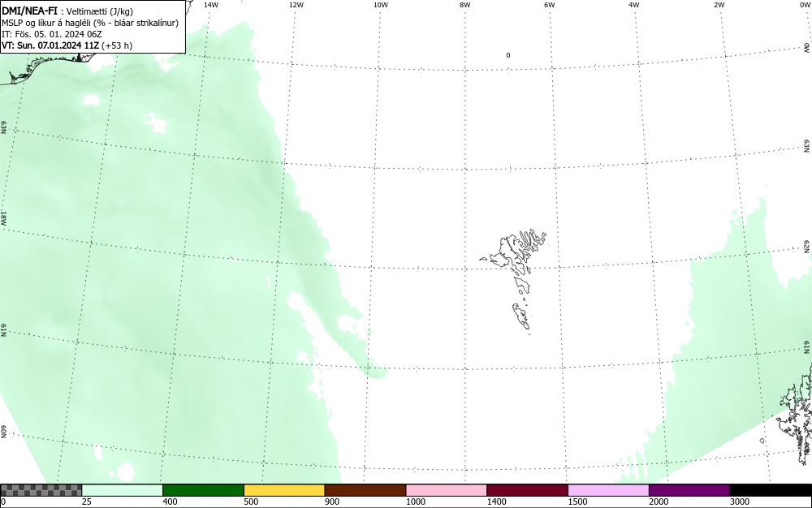Click the 2W longitude label
The width and height of the screenshot is (812, 508).
[x=719, y=5]
